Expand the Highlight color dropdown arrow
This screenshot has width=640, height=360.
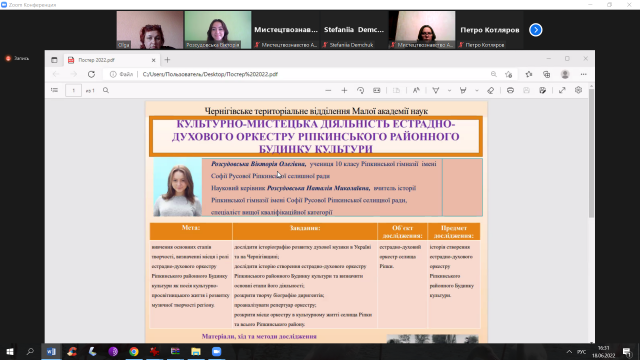(477, 90)
